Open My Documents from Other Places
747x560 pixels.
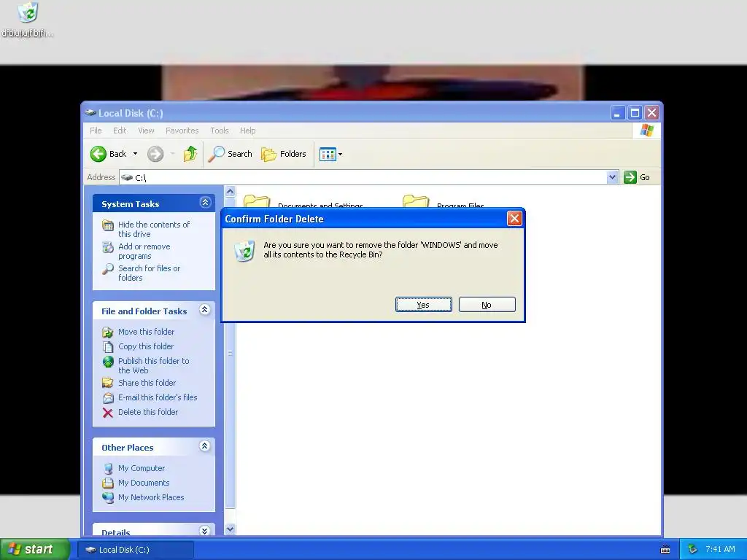coord(144,483)
